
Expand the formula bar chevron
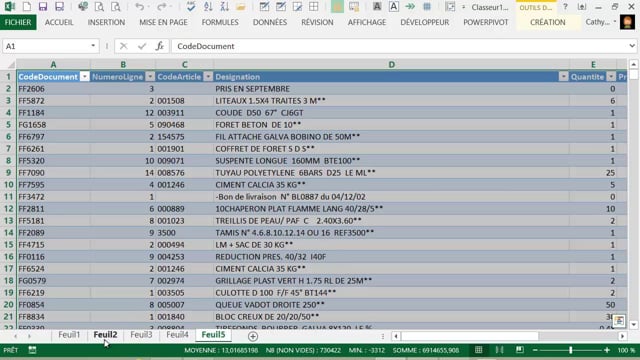tap(632, 46)
